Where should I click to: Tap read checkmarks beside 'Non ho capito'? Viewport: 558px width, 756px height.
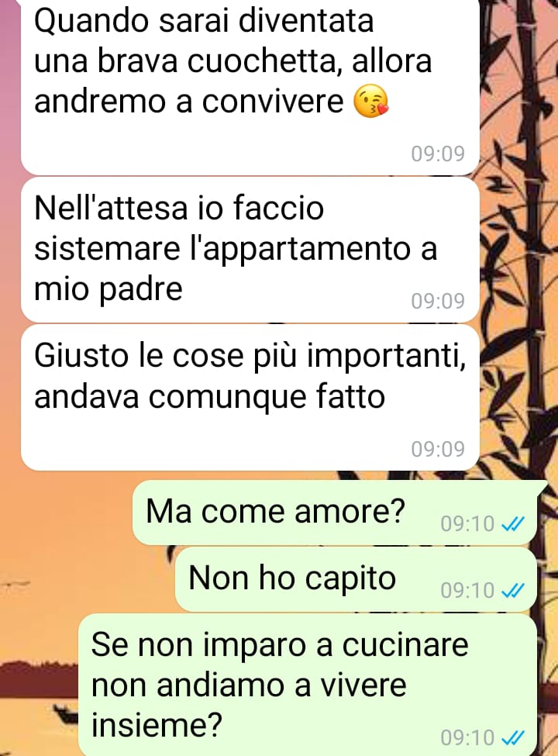[513, 590]
